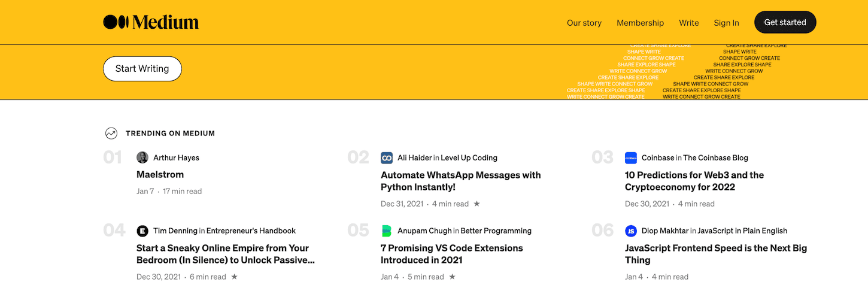This screenshot has height=300, width=868.
Task: Open the Our story page
Action: tap(584, 23)
